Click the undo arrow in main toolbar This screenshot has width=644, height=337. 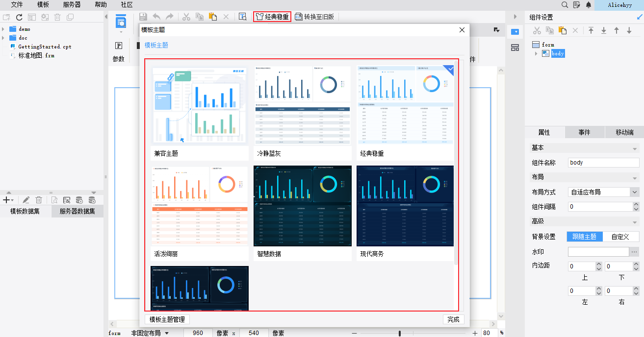point(156,17)
